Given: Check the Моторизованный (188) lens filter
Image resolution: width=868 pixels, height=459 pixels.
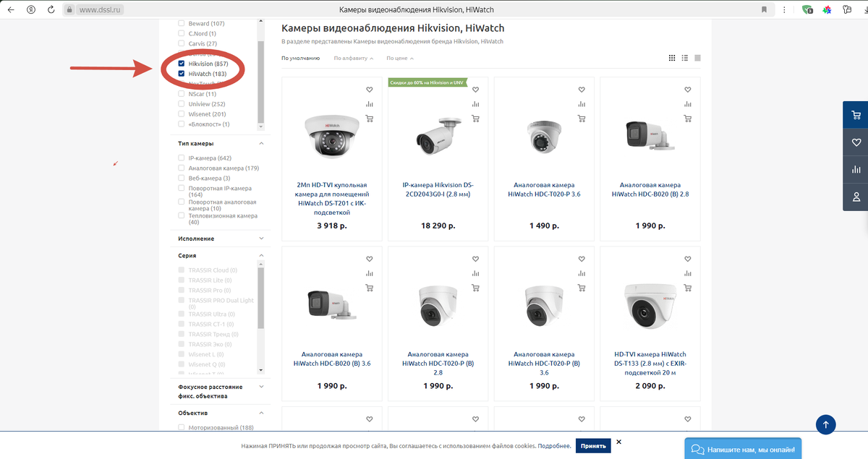Looking at the screenshot, I should point(182,427).
